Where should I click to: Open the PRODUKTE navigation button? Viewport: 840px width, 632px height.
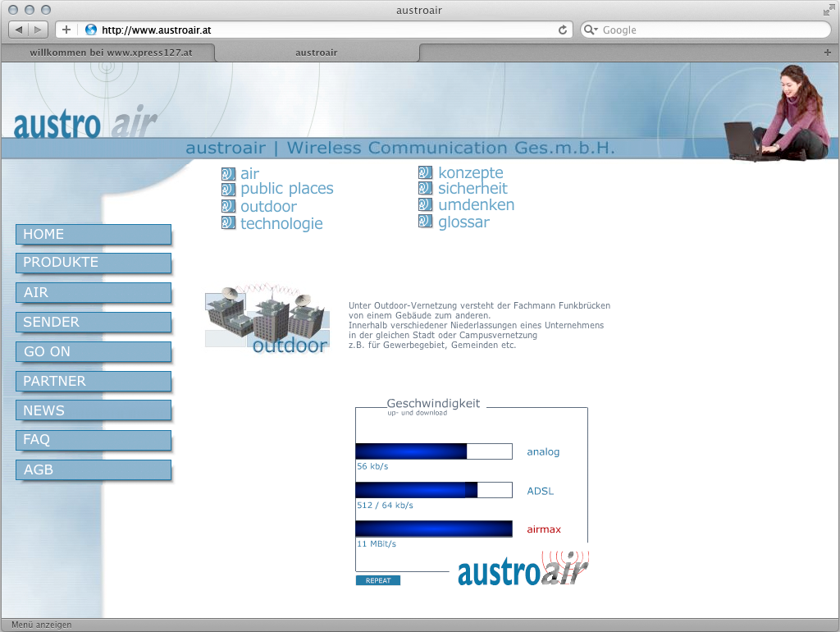(94, 263)
